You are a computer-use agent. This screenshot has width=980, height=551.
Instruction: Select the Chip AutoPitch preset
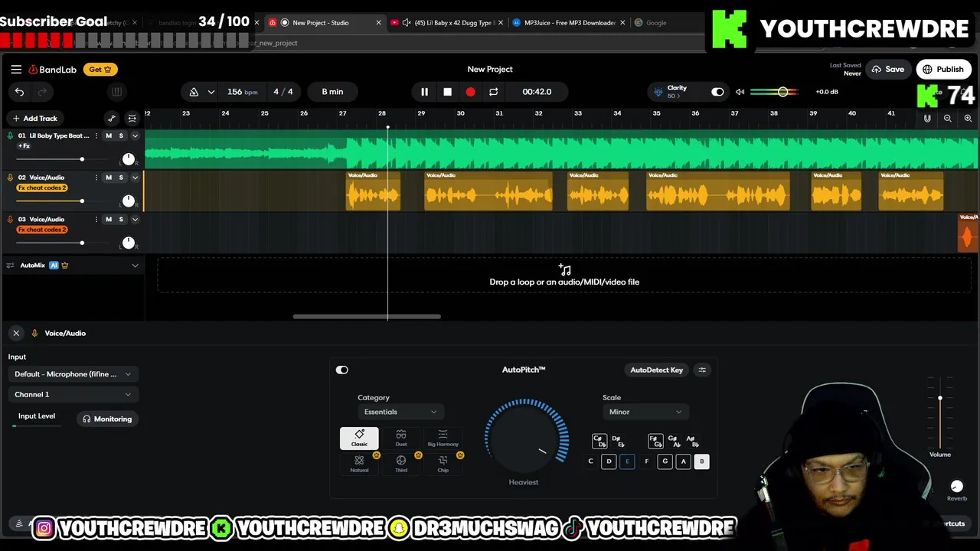443,464
